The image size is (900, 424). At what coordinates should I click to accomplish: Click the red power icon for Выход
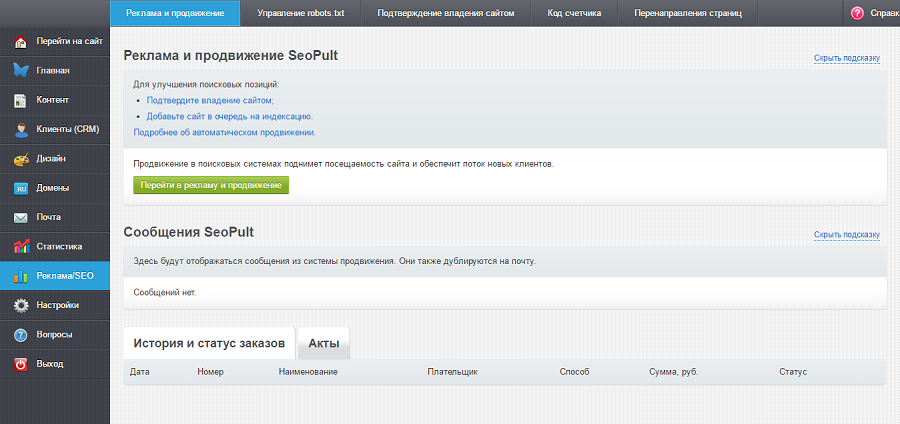point(21,364)
